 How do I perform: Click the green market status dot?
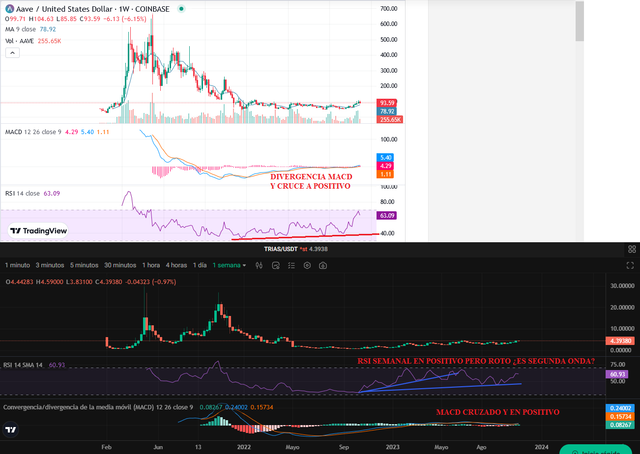pyautogui.click(x=182, y=9)
